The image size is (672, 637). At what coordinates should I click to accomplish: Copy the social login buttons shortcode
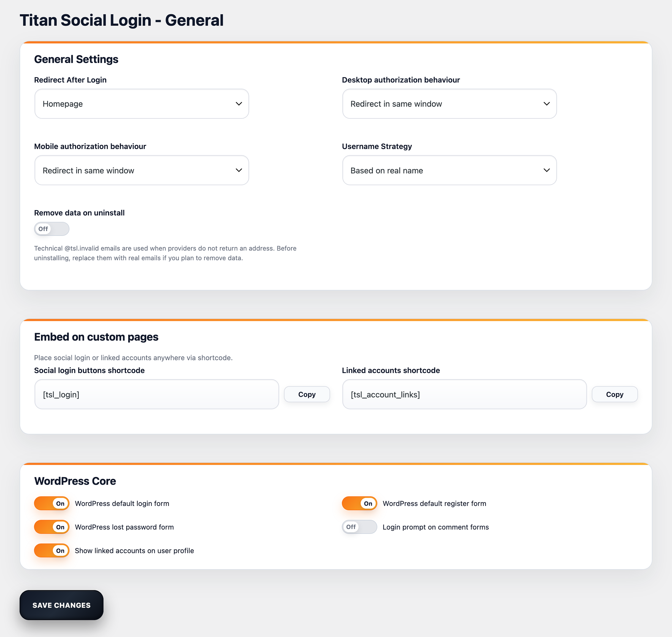[307, 394]
